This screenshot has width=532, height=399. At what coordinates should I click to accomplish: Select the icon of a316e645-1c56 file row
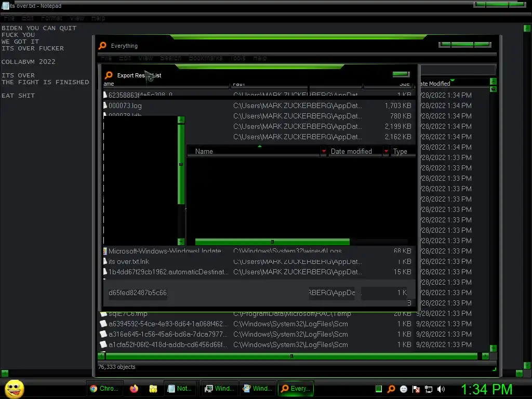tap(103, 334)
